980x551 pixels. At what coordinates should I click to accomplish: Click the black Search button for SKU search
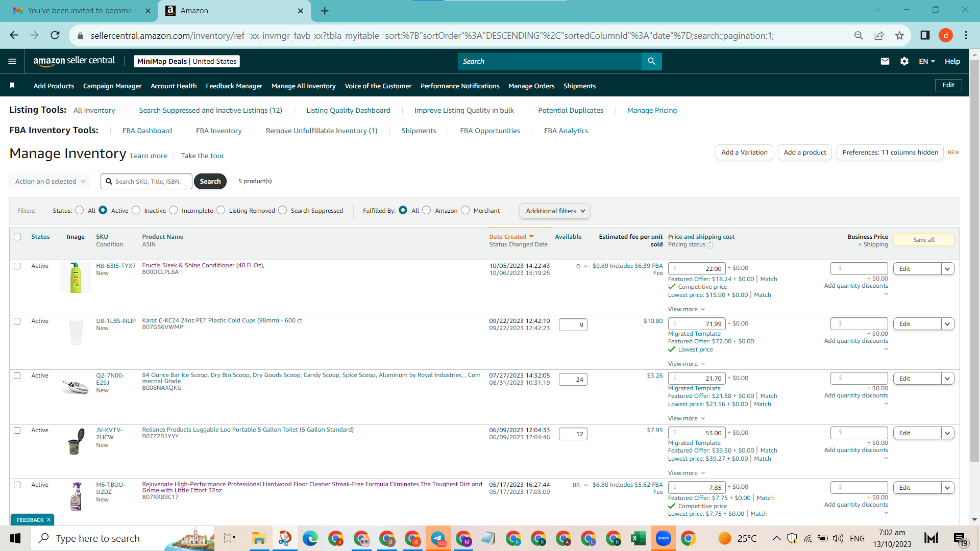click(210, 181)
